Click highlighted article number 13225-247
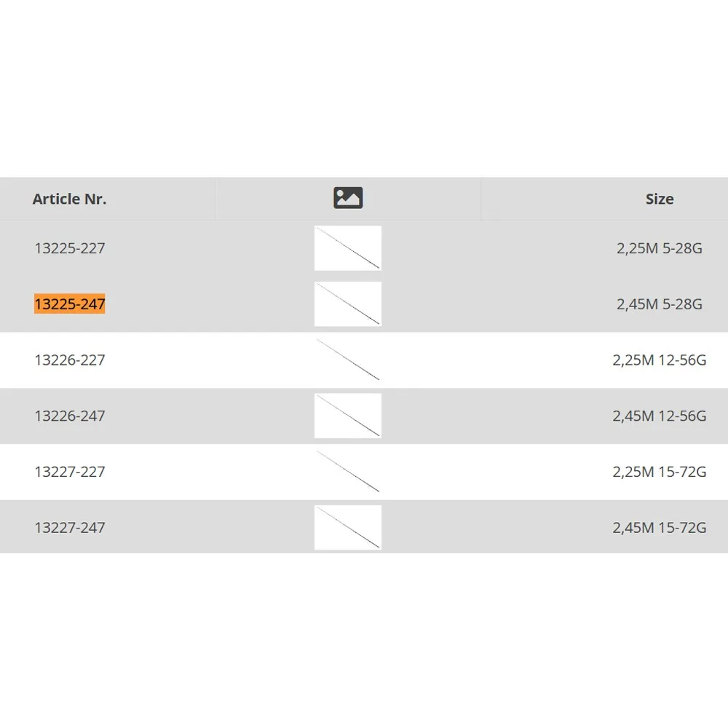This screenshot has width=728, height=728. 70,304
